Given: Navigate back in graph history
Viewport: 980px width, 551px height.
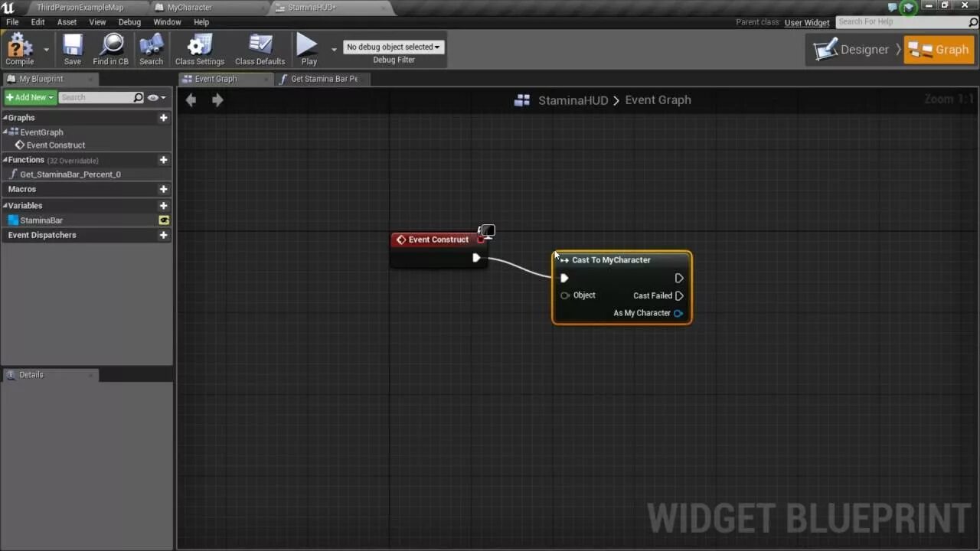Looking at the screenshot, I should pyautogui.click(x=191, y=99).
